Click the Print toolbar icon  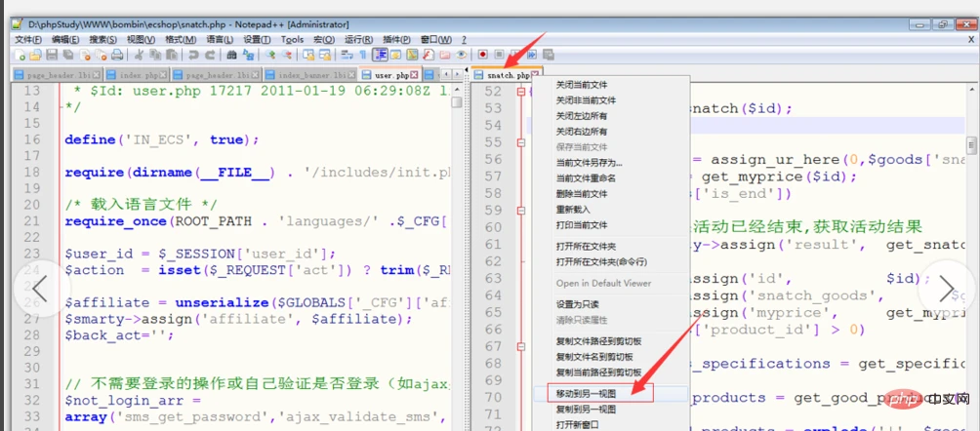point(117,55)
